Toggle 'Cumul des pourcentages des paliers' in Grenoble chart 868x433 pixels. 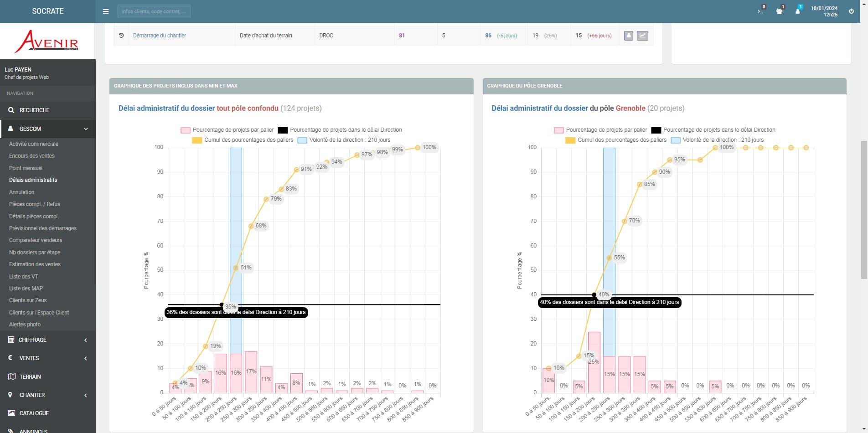tap(615, 140)
